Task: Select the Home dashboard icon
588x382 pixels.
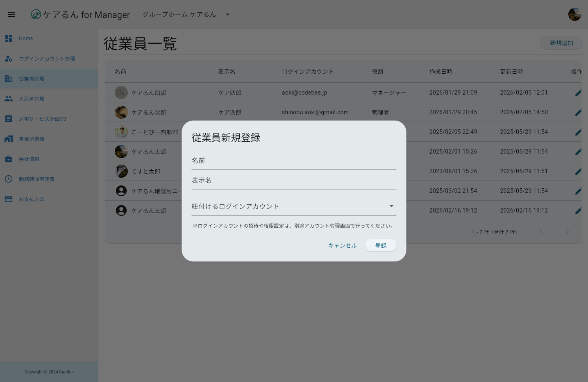Action: click(x=9, y=38)
